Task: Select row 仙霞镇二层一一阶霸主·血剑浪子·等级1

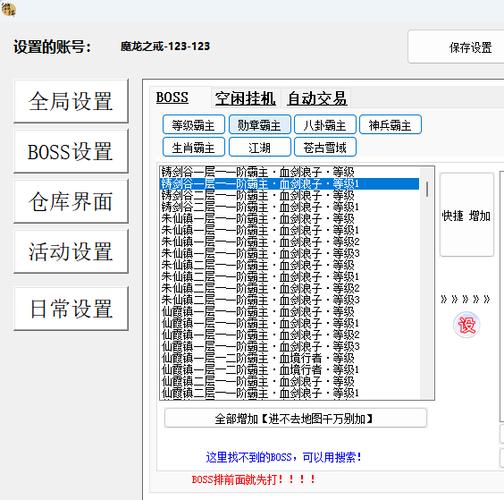Action: coord(289,393)
